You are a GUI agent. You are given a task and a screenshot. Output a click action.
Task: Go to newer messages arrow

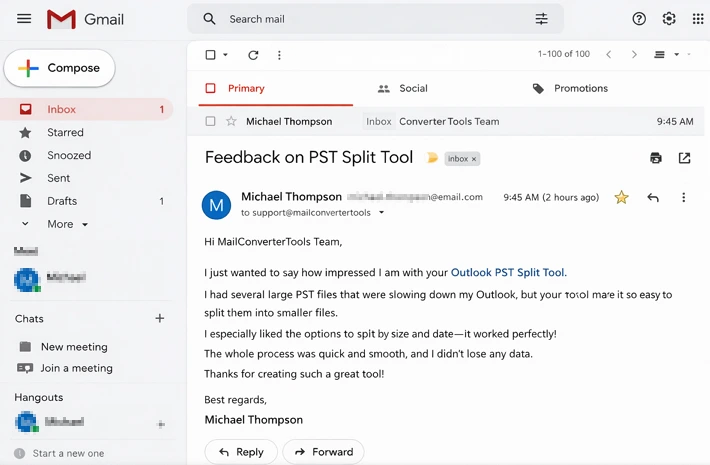609,55
